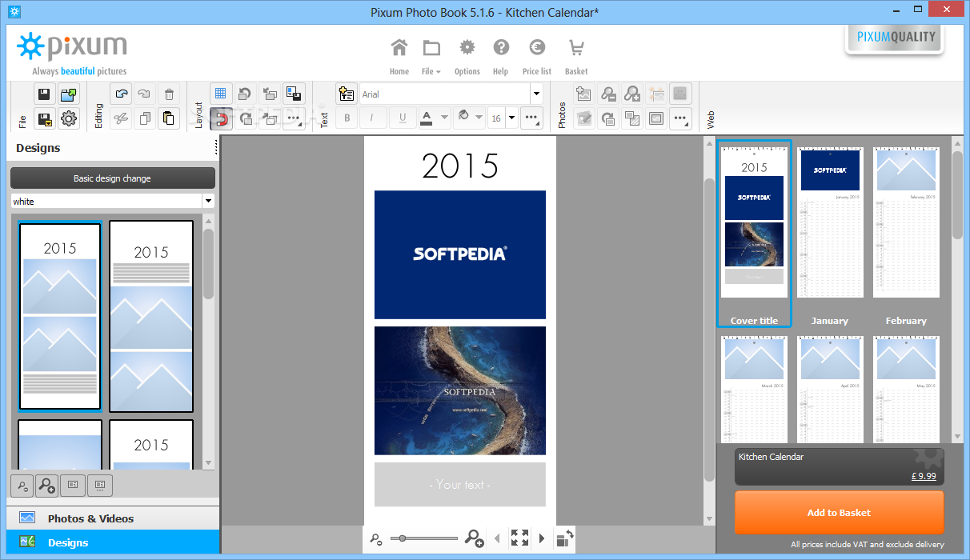970x560 pixels.
Task: Toggle Italic text formatting
Action: (x=372, y=118)
